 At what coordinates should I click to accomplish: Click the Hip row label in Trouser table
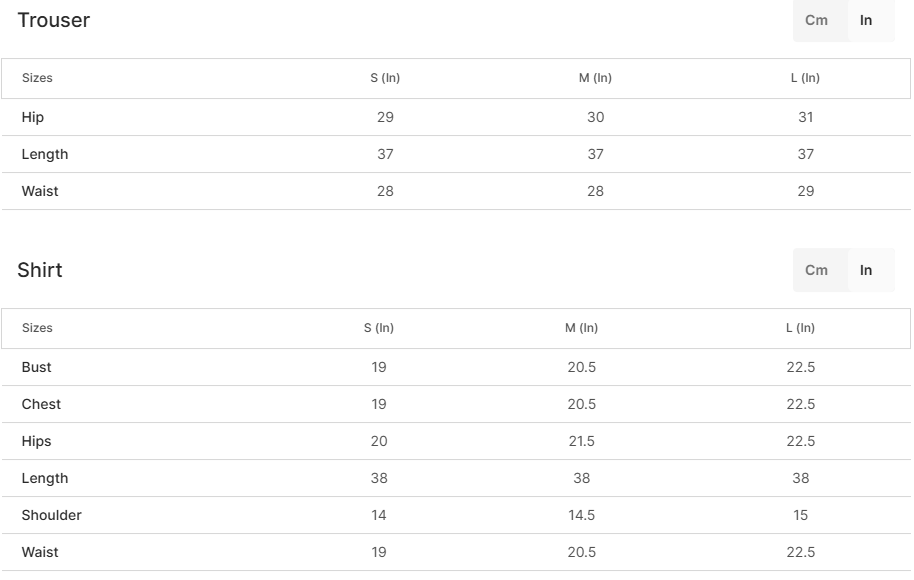(33, 117)
